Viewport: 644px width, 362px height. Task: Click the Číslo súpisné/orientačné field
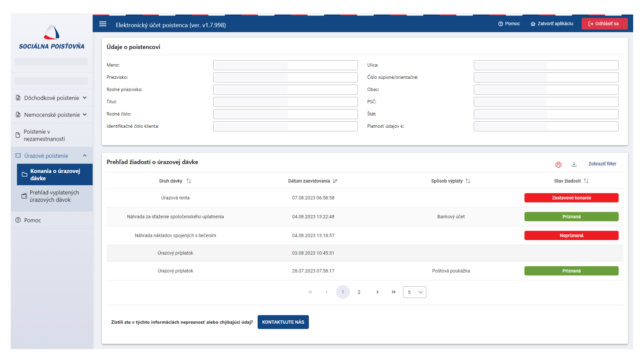(546, 77)
